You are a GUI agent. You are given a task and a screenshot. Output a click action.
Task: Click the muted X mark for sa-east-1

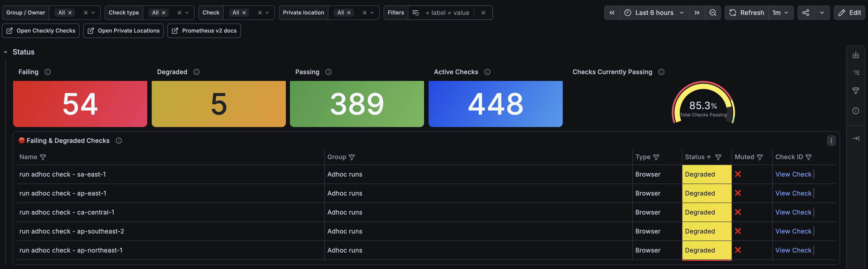[738, 175]
